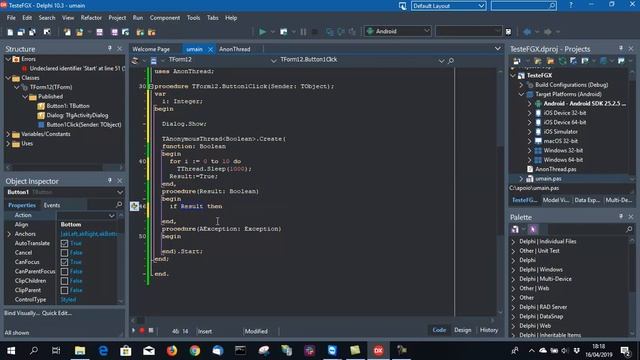Screen dimensions: 640x360
Task: Click the Back navigation arrow in toolbar
Action: coord(527,31)
